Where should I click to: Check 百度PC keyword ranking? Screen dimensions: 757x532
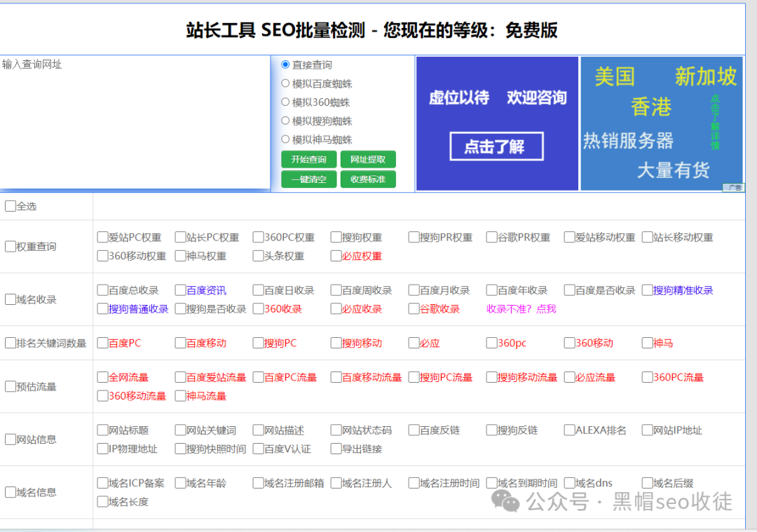coord(102,343)
